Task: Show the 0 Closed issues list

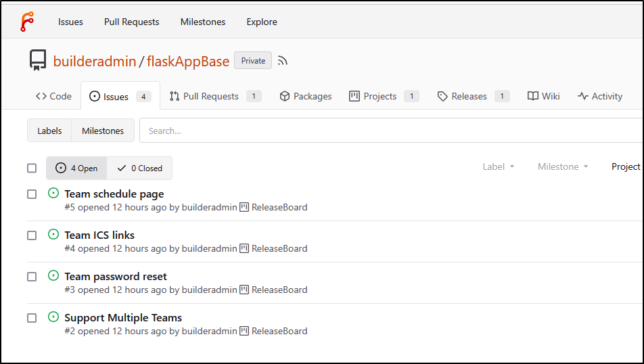Action: [139, 168]
